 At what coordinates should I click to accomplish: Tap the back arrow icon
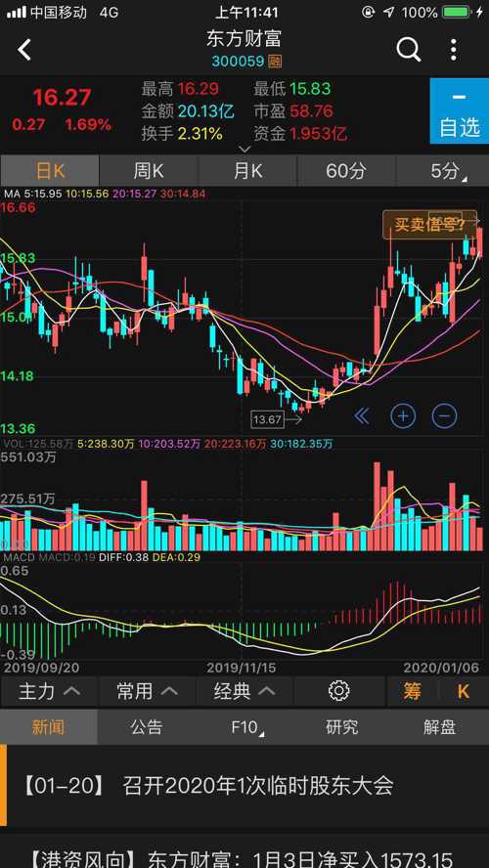pos(24,50)
